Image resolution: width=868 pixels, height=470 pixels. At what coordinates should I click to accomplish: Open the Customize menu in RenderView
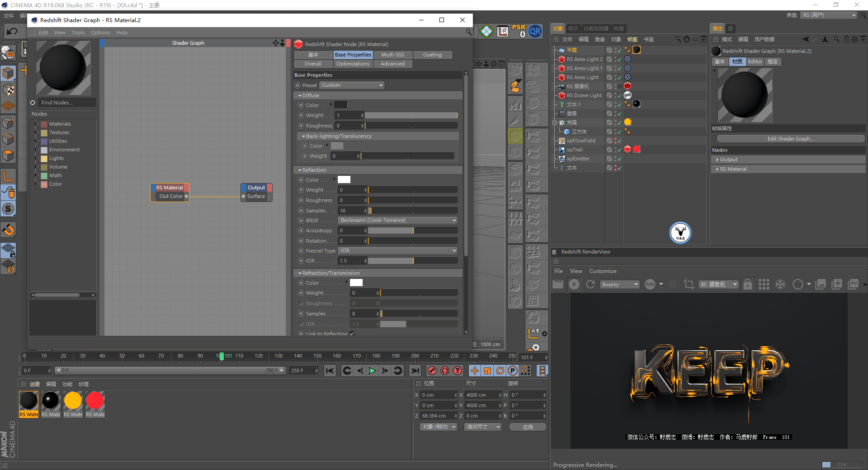(603, 271)
